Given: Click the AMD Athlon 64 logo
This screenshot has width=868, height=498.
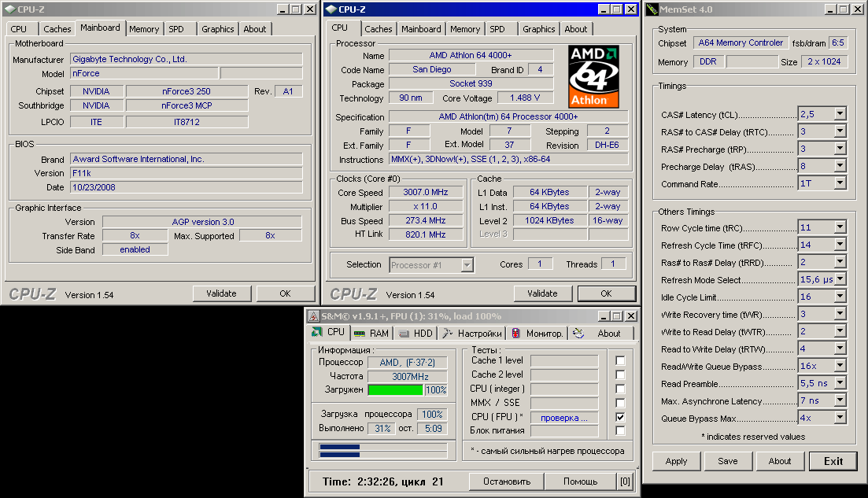Looking at the screenshot, I should pyautogui.click(x=593, y=76).
